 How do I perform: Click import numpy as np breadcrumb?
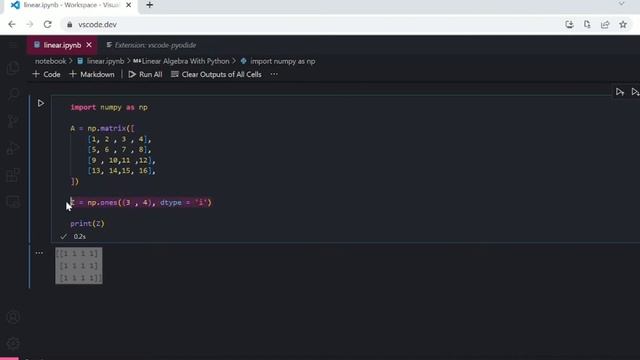278,61
